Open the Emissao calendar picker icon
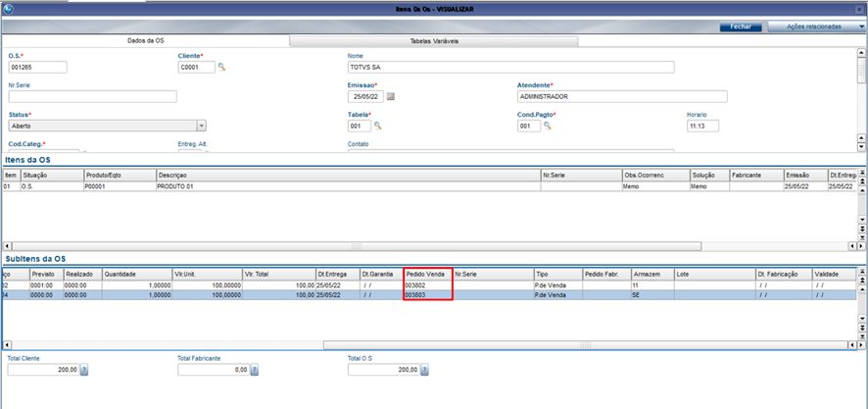The height and width of the screenshot is (409, 868). (390, 96)
